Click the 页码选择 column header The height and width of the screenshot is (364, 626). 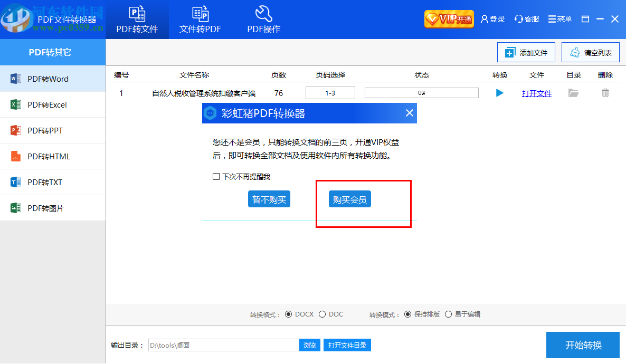click(x=330, y=75)
